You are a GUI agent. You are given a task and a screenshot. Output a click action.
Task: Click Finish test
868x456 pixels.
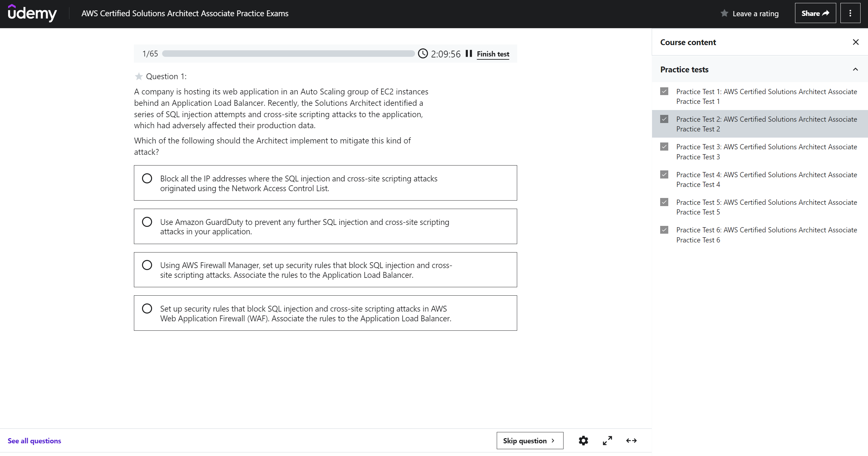coord(493,54)
